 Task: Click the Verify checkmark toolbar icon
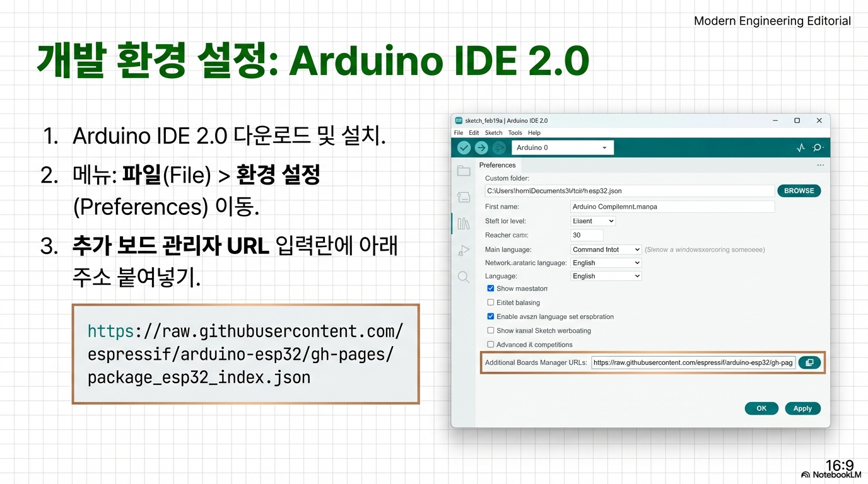coord(464,147)
